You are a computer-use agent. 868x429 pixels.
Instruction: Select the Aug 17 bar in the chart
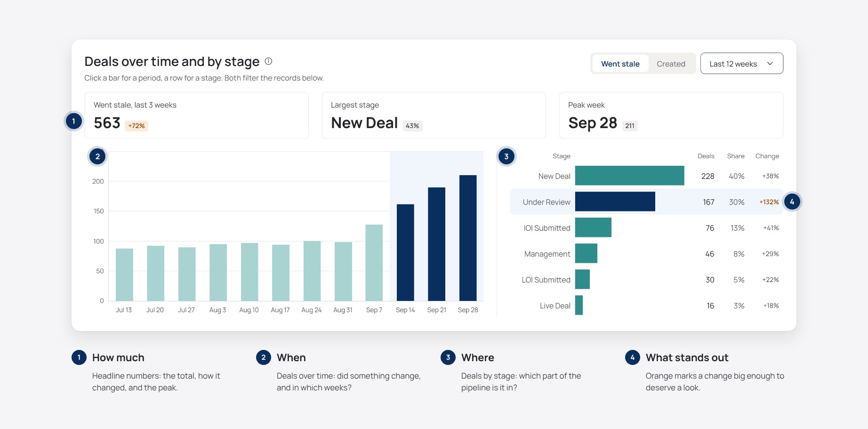click(281, 273)
